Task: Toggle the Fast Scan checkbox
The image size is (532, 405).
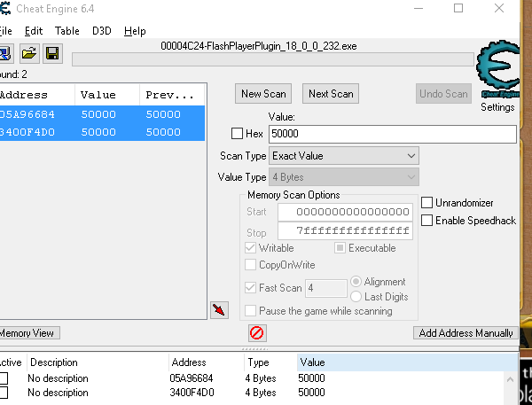Action: click(250, 288)
